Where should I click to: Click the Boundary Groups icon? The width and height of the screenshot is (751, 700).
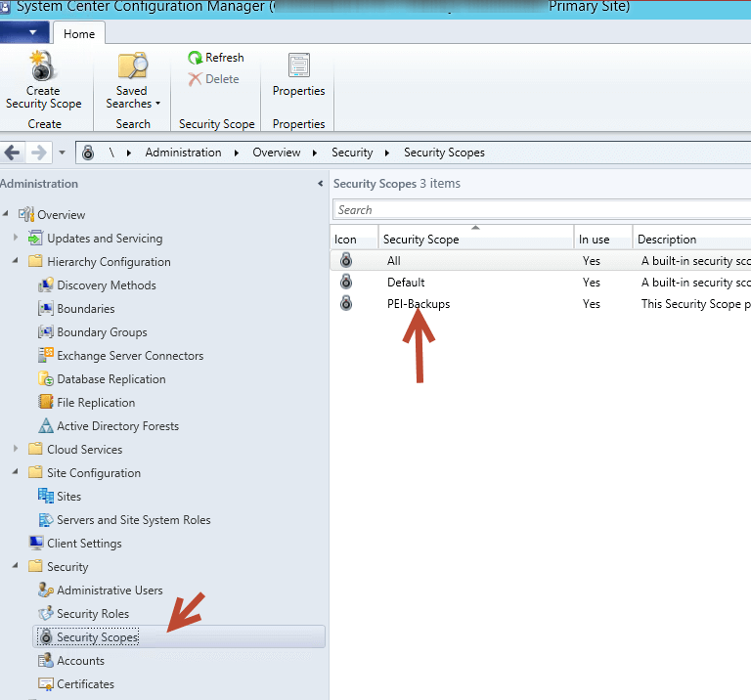pyautogui.click(x=46, y=331)
